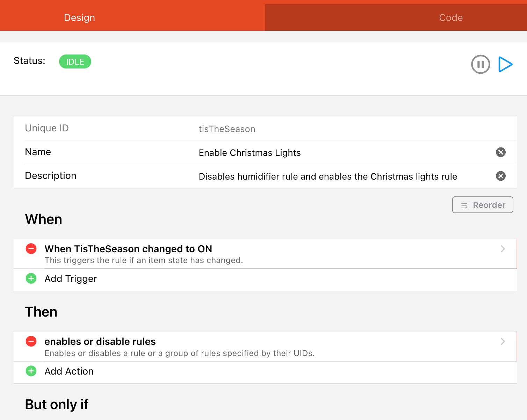Image resolution: width=527 pixels, height=420 pixels.
Task: Select the Design tab
Action: [79, 17]
